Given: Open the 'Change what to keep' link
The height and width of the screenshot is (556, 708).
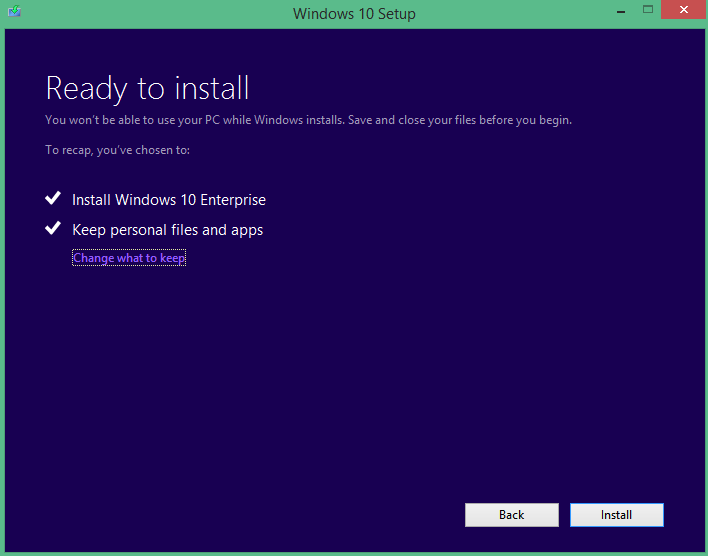Looking at the screenshot, I should pyautogui.click(x=129, y=258).
